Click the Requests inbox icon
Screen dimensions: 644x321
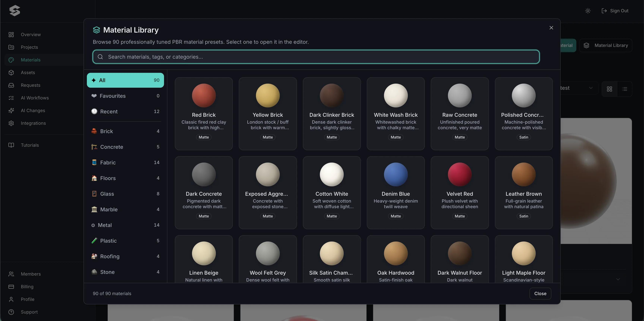pyautogui.click(x=11, y=85)
